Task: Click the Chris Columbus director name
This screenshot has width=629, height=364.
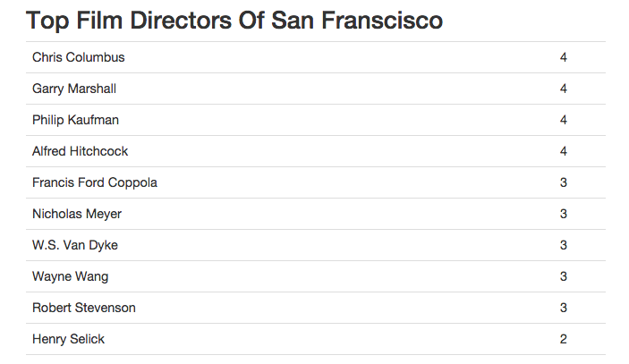Action: (x=78, y=57)
